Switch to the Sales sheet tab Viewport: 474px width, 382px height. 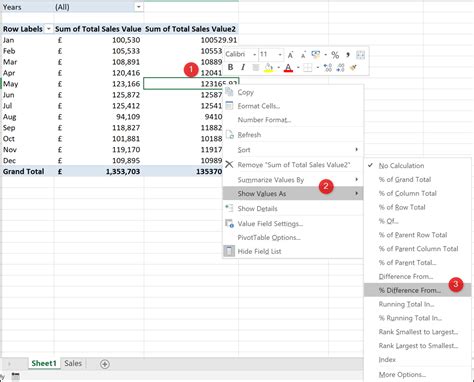point(73,363)
